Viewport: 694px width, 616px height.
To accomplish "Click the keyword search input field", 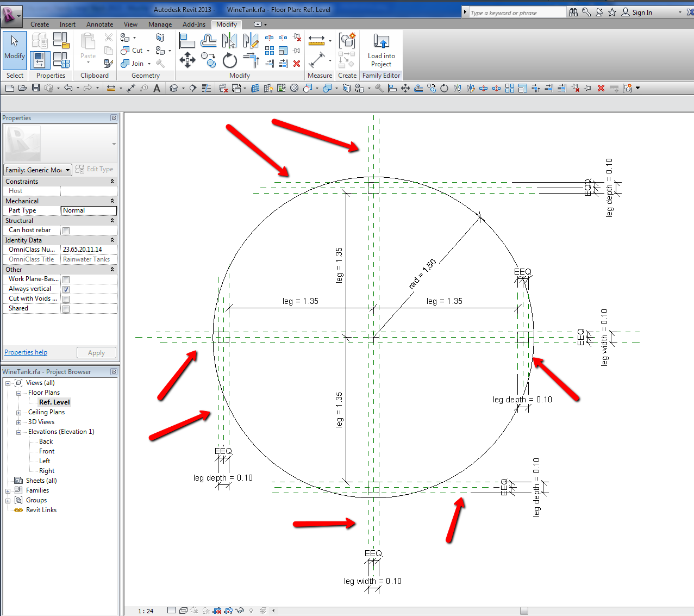I will pos(517,13).
